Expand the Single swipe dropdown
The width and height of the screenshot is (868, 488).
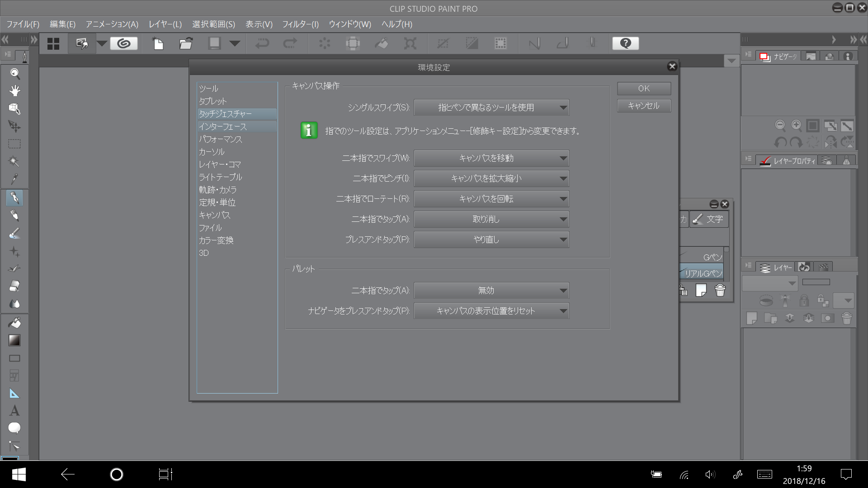[x=491, y=108]
